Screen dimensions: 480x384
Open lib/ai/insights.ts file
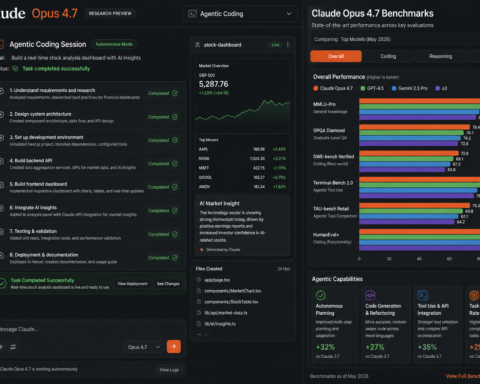(x=220, y=324)
